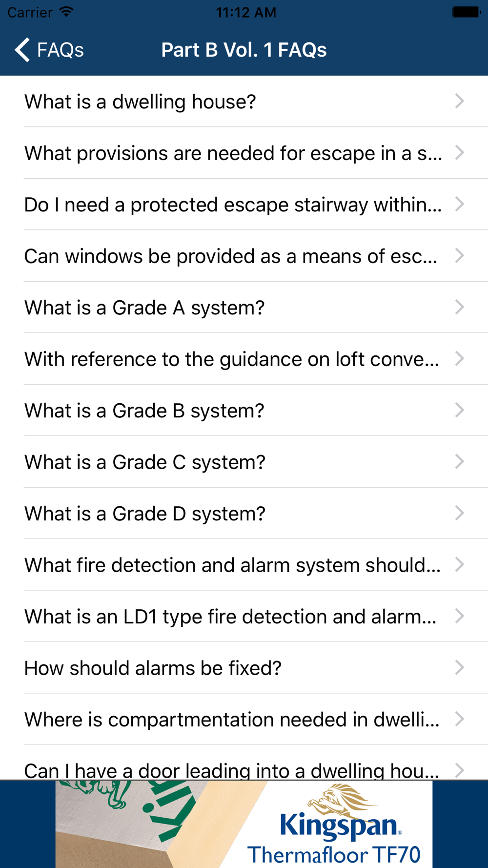Select 'What is a Grade D system?'
The image size is (488, 868).
pos(244,514)
